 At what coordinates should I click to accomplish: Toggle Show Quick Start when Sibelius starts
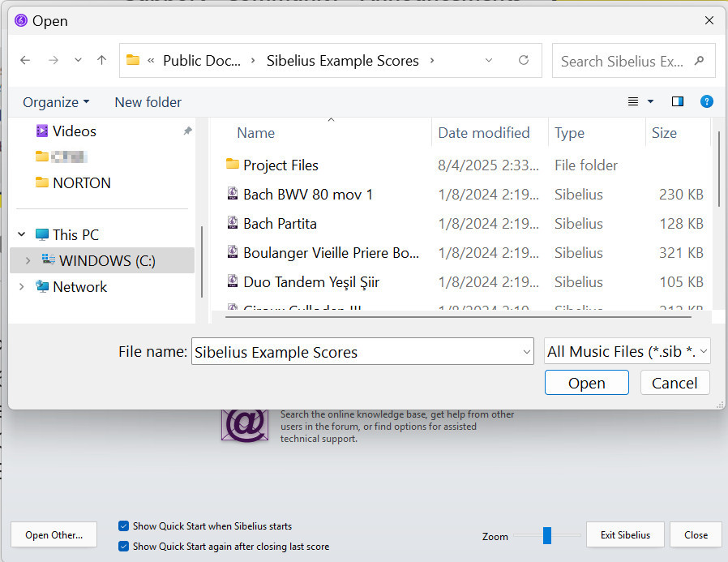(123, 526)
